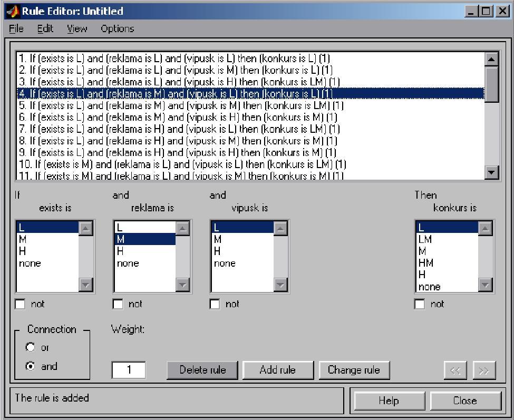Click up arrow in exists listbox
The width and height of the screenshot is (514, 420).
coord(85,228)
